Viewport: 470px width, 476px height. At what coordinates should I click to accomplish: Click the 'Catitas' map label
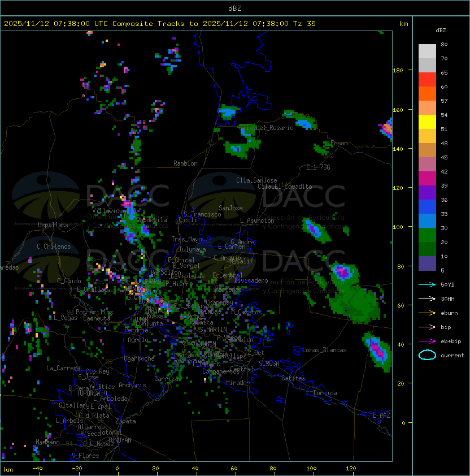tap(293, 378)
